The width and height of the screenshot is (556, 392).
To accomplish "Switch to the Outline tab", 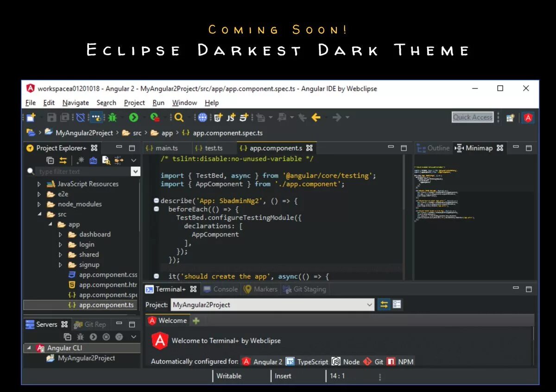I will [x=433, y=148].
